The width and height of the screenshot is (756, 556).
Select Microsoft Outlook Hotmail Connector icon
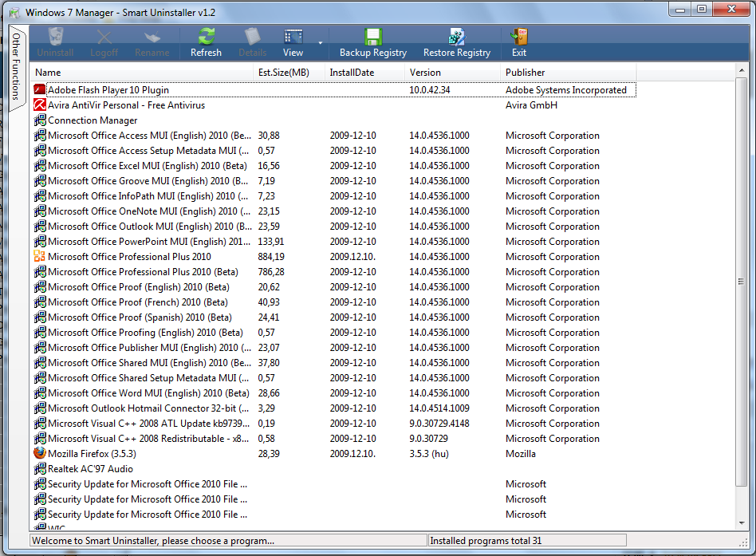40,408
